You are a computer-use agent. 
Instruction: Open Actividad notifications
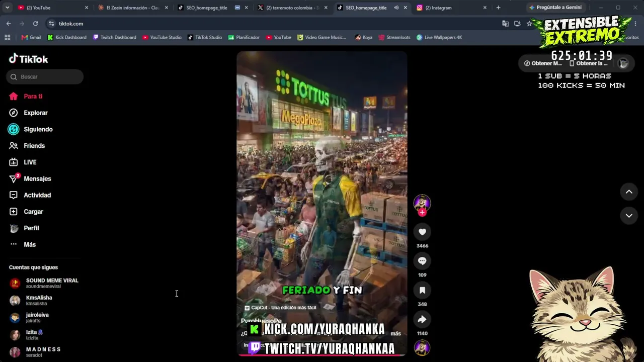(x=30, y=195)
